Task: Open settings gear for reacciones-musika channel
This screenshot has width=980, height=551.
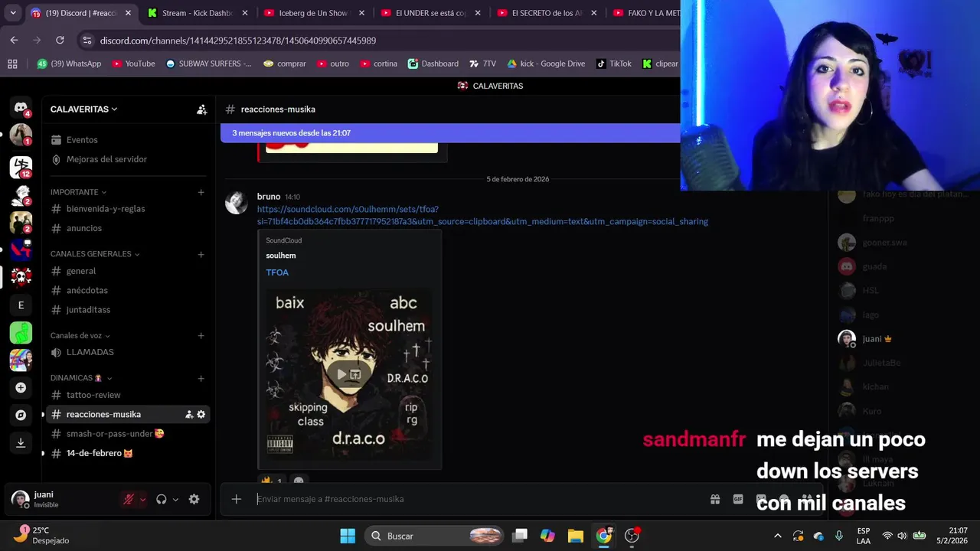Action: click(201, 414)
